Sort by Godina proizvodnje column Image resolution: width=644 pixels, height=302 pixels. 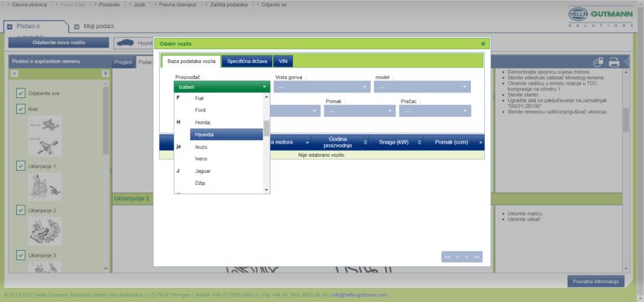340,142
